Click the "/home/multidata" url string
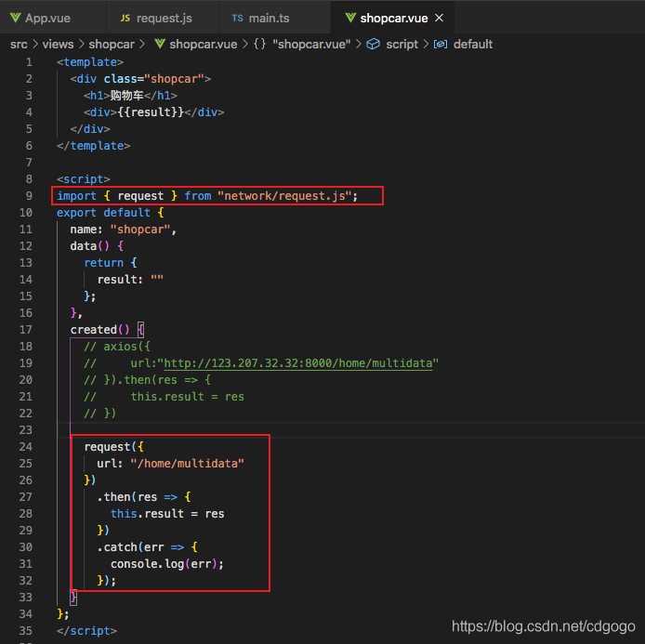Screen dimensions: 645x644 click(x=187, y=464)
